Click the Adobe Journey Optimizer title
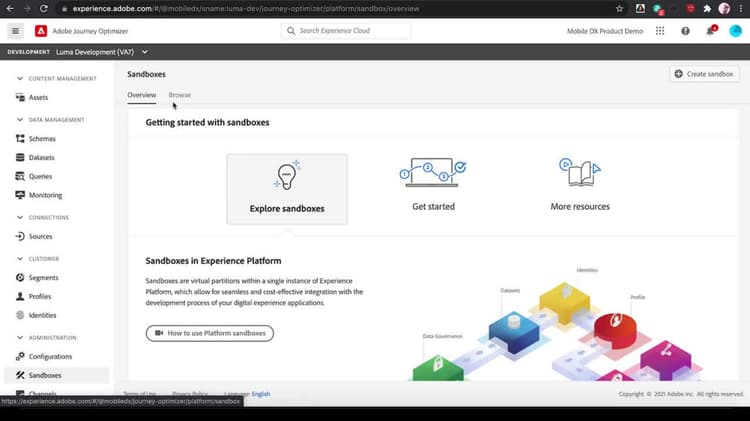 click(x=90, y=31)
